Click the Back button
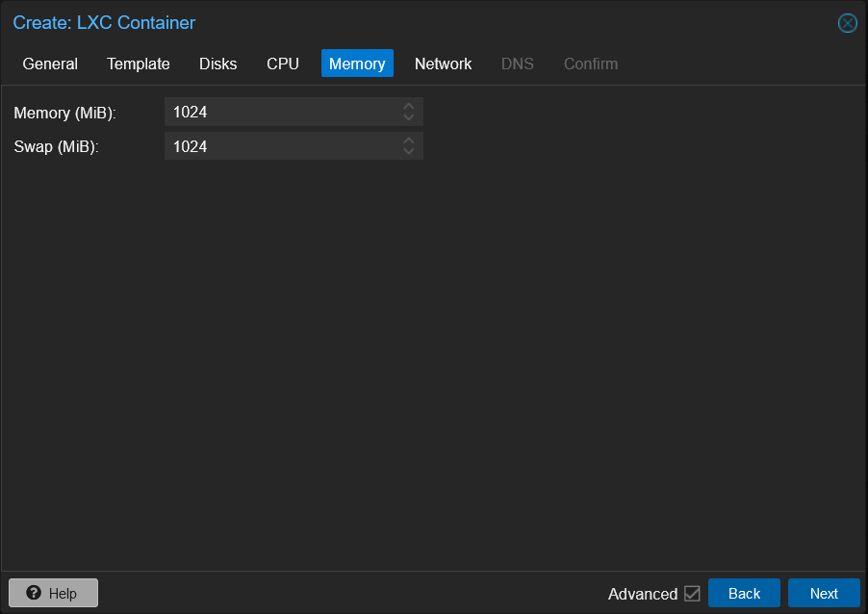This screenshot has height=614, width=868. click(x=744, y=593)
